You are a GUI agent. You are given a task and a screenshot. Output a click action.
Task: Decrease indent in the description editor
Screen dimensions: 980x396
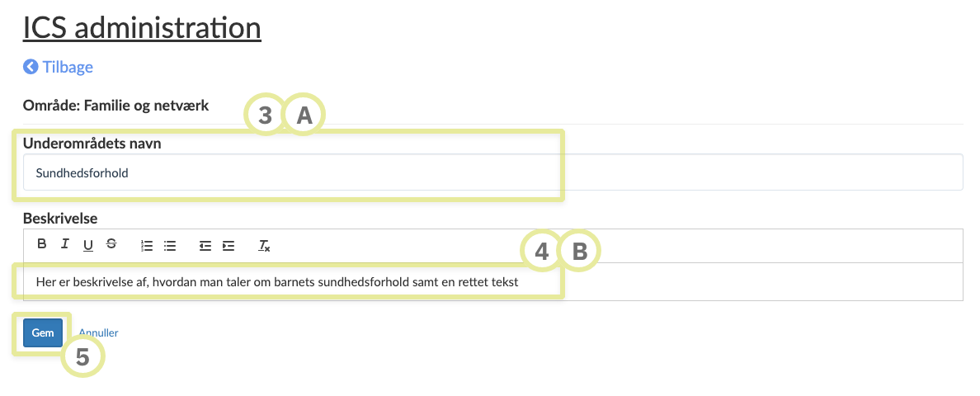[205, 245]
